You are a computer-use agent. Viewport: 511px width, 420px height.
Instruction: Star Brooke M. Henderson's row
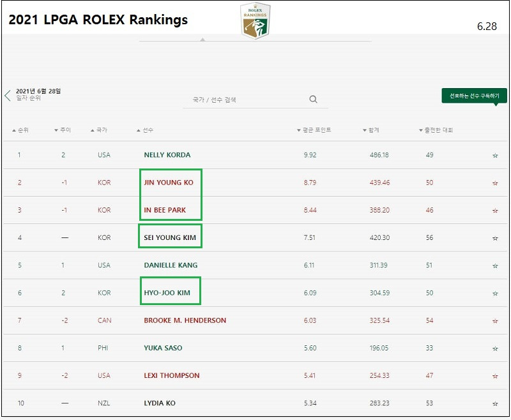[x=495, y=321]
